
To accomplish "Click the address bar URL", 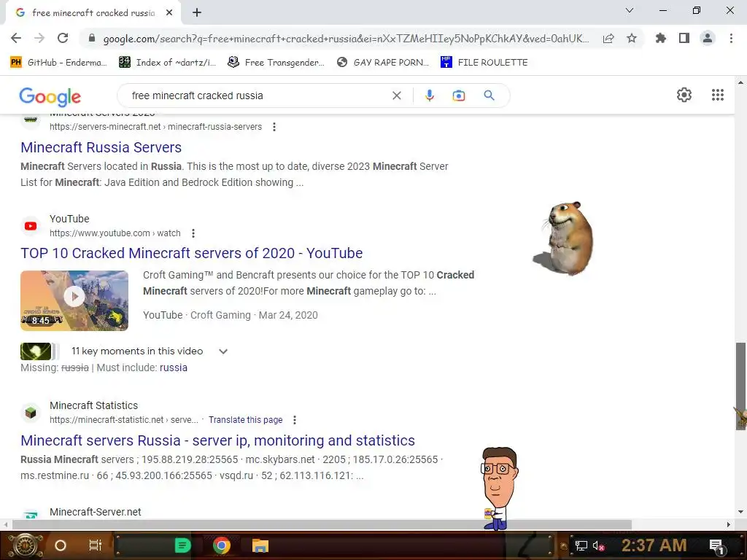I will (346, 39).
